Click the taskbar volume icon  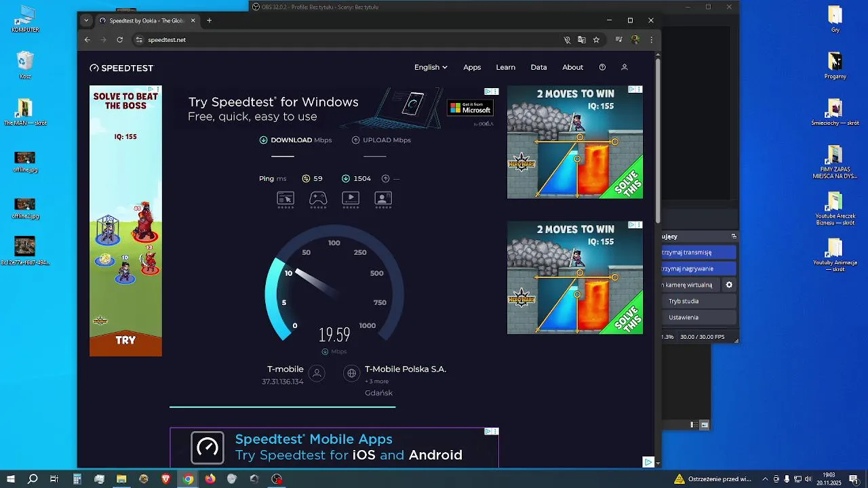coord(808,479)
